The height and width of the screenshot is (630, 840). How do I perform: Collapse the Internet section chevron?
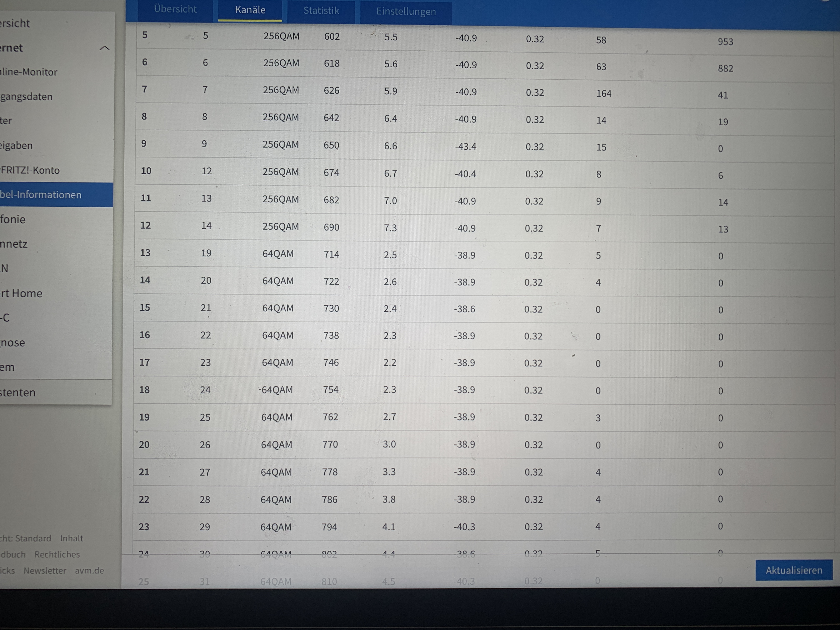(x=104, y=48)
